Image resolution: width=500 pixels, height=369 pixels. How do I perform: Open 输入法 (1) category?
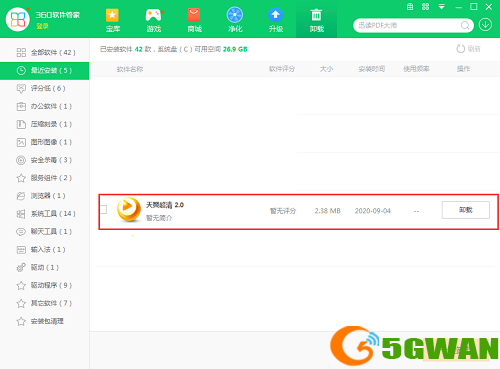pyautogui.click(x=45, y=250)
